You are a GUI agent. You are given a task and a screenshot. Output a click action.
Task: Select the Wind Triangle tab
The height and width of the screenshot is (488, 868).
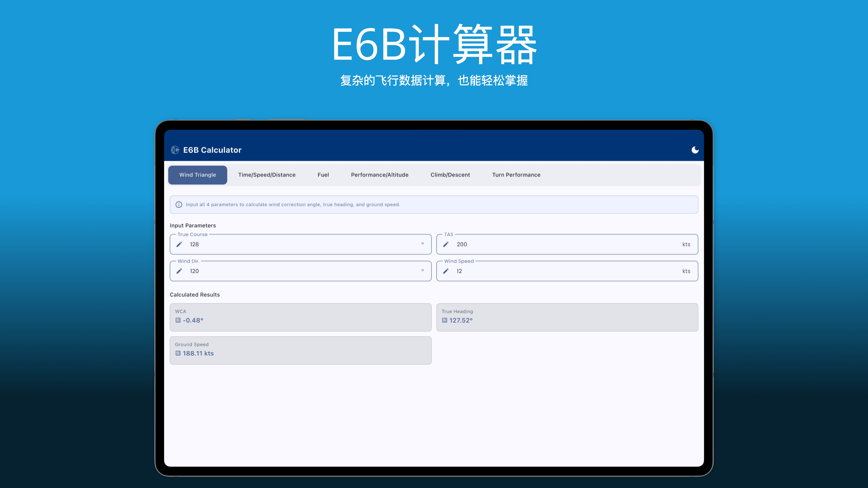click(198, 175)
